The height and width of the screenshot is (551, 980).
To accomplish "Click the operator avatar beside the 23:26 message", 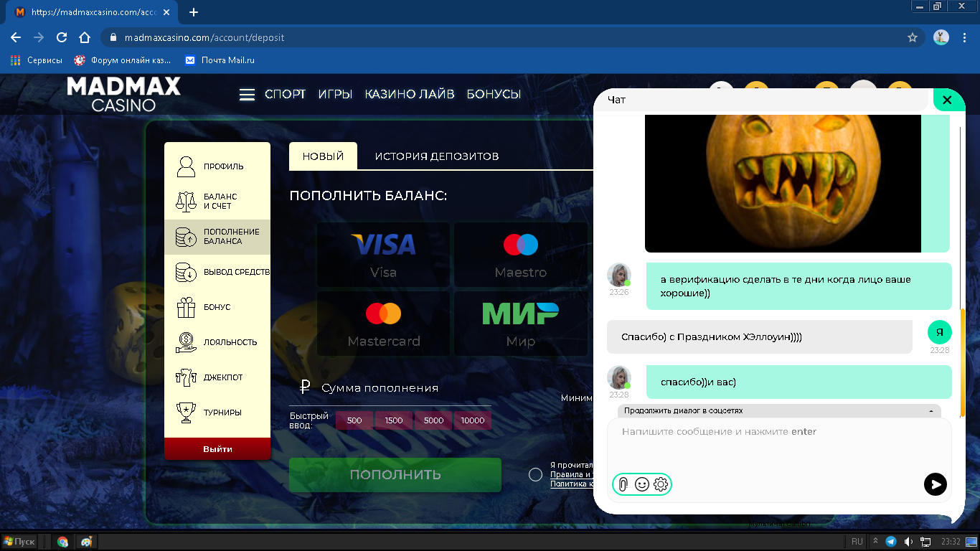I will pos(619,275).
